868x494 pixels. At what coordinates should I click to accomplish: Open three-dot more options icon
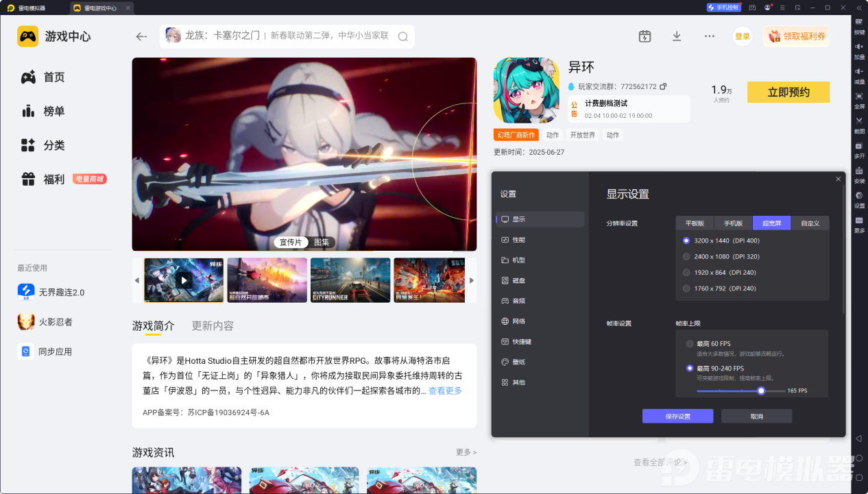[710, 36]
